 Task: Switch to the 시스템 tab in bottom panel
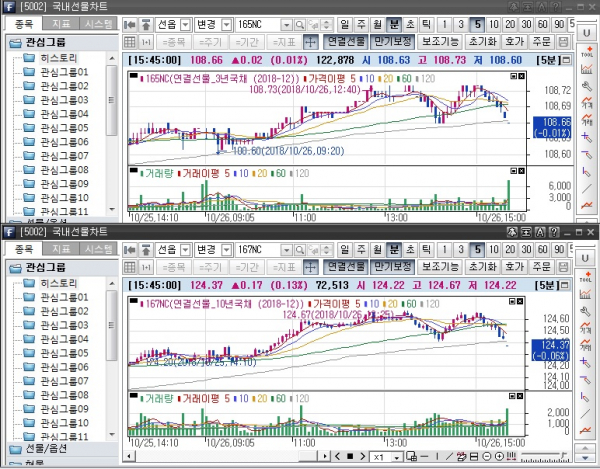click(99, 247)
